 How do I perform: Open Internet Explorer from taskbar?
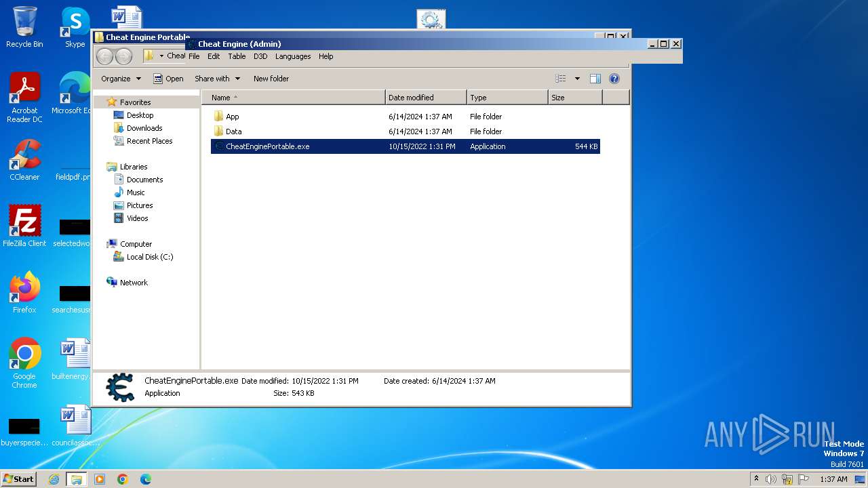point(54,479)
